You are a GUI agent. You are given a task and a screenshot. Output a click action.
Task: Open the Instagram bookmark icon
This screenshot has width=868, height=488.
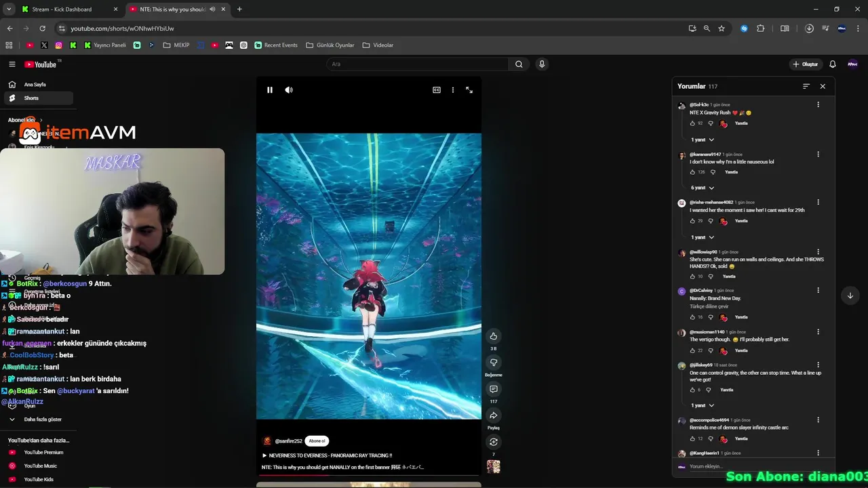click(x=59, y=45)
